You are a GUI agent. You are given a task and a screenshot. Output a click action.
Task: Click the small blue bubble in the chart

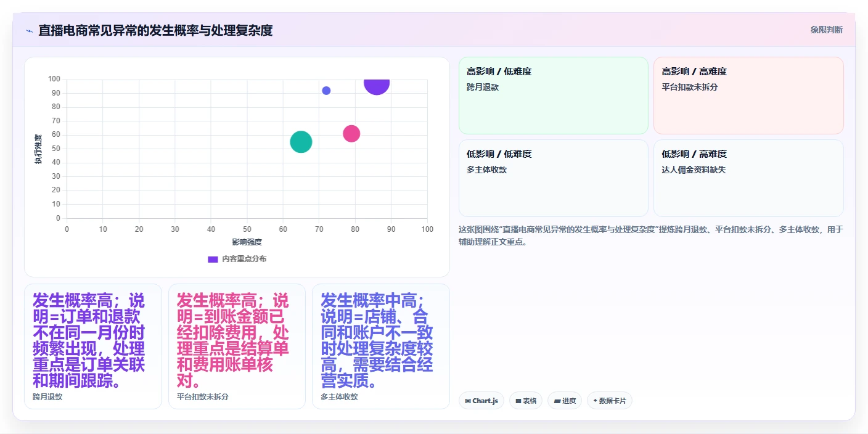pos(326,91)
